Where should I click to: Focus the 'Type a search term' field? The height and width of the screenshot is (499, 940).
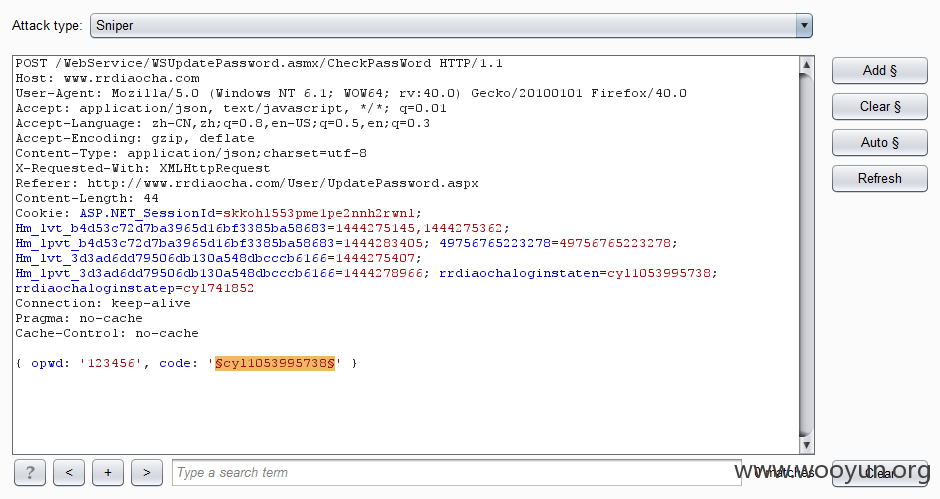click(x=456, y=473)
